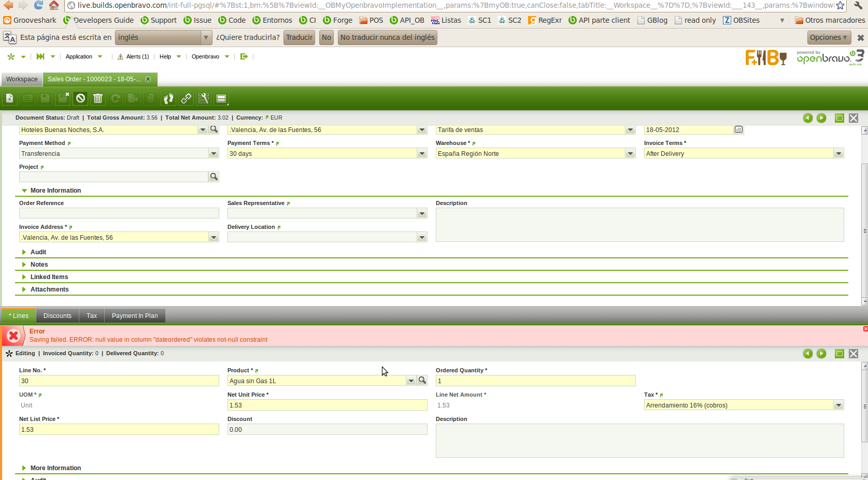Open audit trail footprints icon

[168, 98]
